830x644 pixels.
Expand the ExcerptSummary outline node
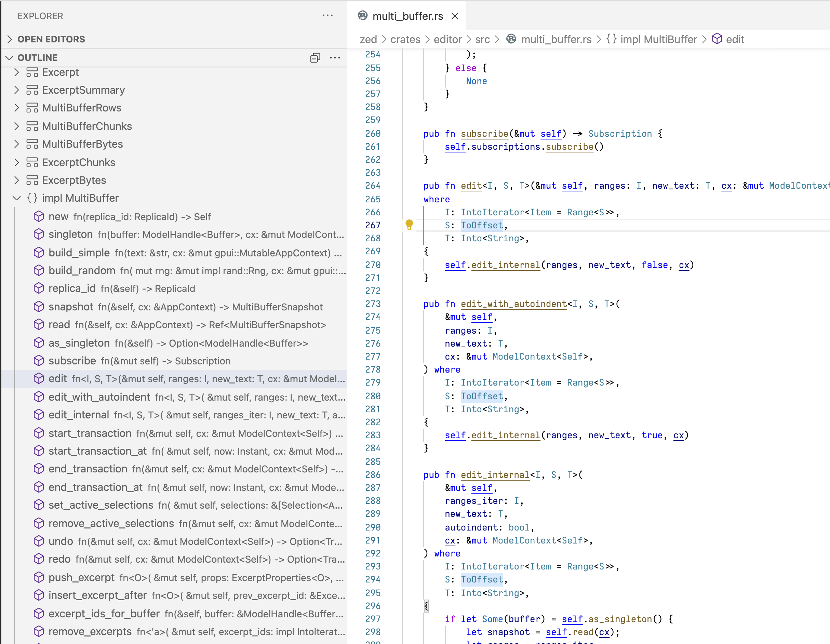pyautogui.click(x=17, y=90)
